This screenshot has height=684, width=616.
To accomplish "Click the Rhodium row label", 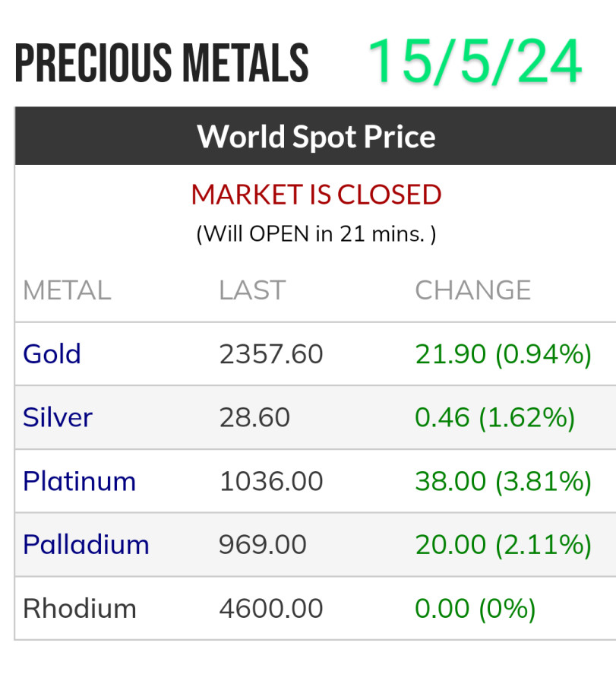I will point(79,608).
